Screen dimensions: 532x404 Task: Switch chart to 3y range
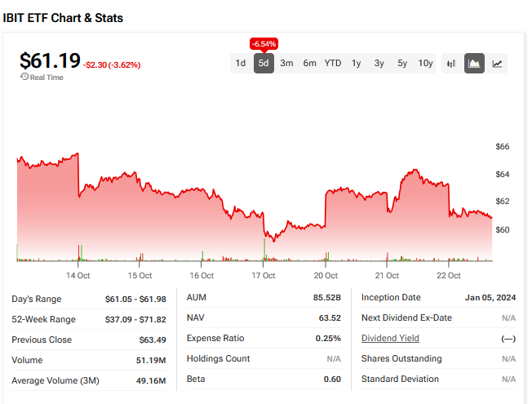[379, 63]
